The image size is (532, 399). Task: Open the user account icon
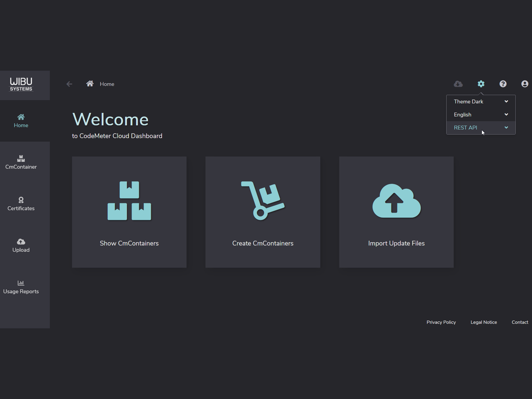pyautogui.click(x=525, y=84)
